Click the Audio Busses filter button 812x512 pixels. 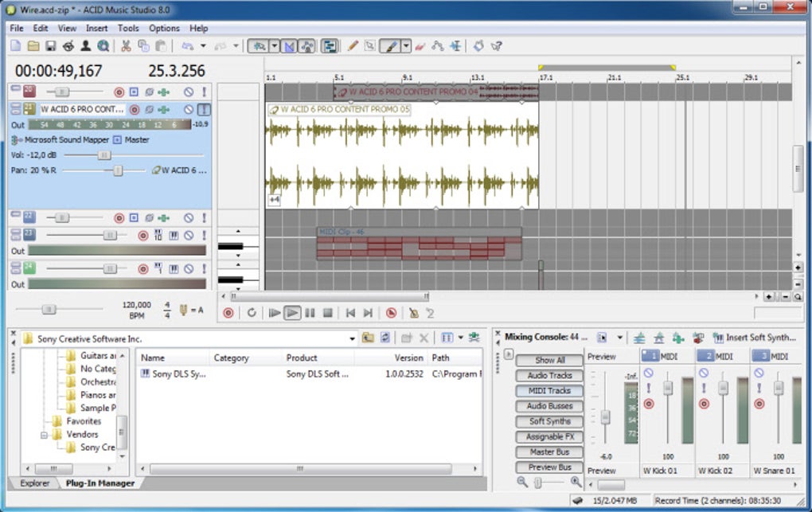pos(550,406)
